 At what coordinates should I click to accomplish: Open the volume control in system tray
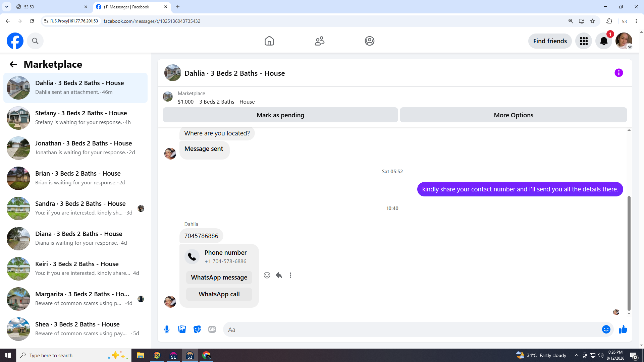600,355
